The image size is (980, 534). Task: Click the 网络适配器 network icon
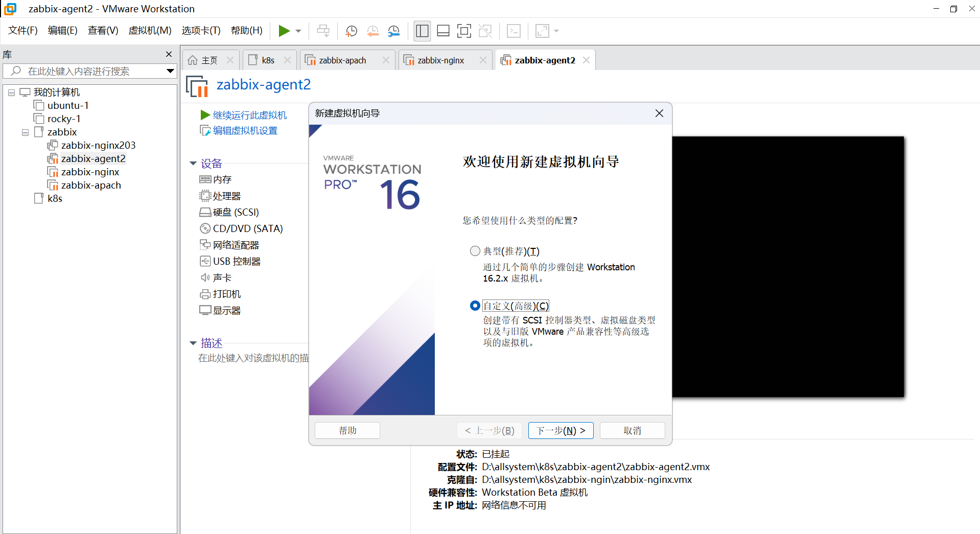coord(205,245)
